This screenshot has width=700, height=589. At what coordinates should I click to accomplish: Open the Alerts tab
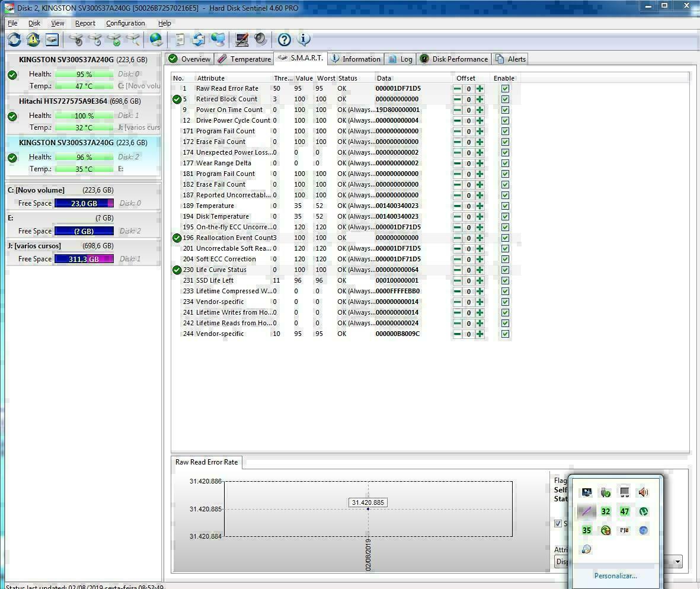[511, 59]
